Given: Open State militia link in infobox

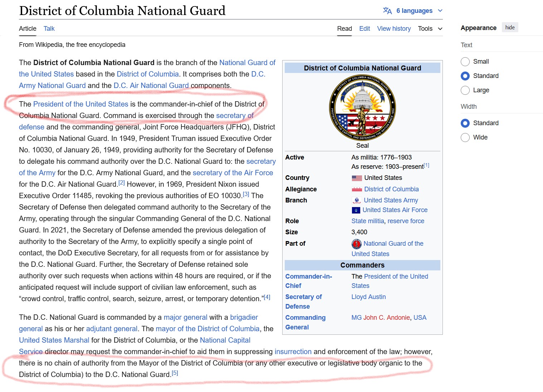Looking at the screenshot, I should 368,221.
